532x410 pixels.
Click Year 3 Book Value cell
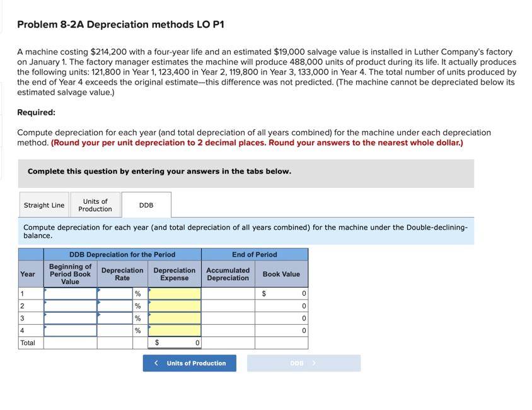point(282,318)
